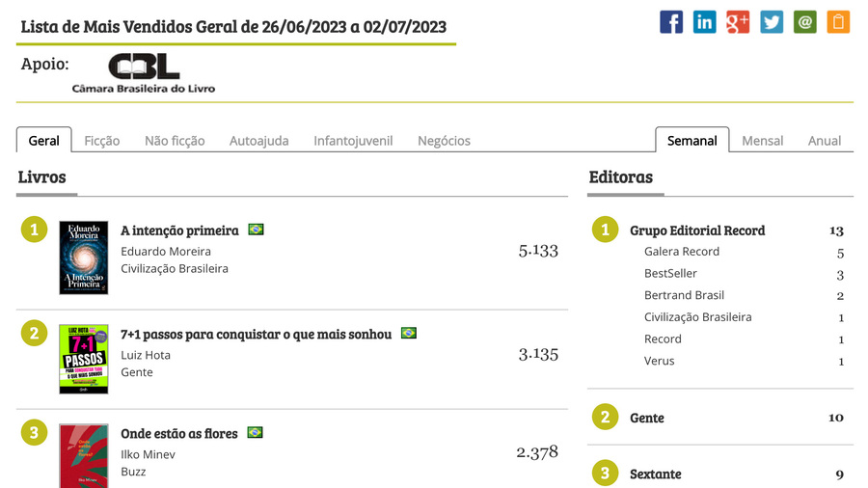Click the rank 2 badge beside Gente publisher
868x488 pixels.
click(x=605, y=417)
